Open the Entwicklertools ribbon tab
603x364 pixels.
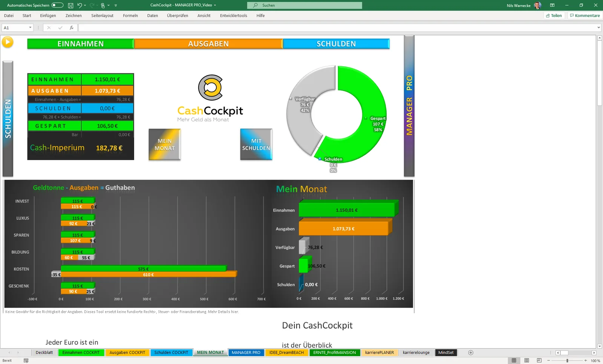click(x=234, y=16)
